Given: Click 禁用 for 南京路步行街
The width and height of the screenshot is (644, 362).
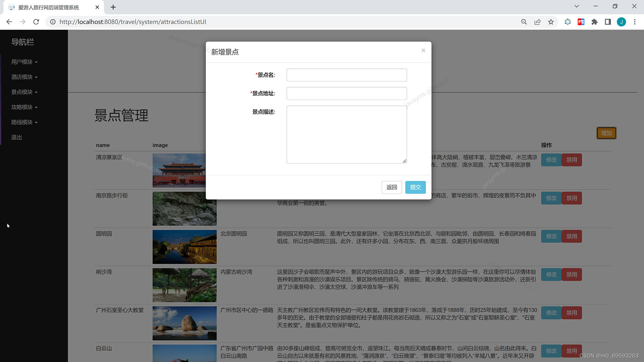Looking at the screenshot, I should (x=572, y=198).
